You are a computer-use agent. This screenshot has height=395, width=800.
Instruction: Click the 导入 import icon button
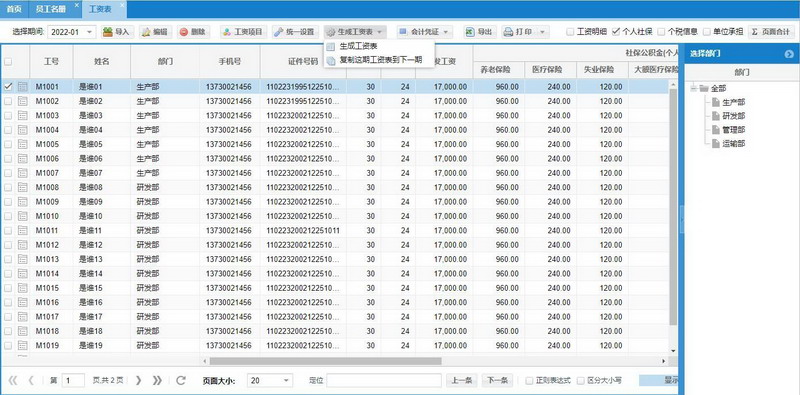click(116, 32)
